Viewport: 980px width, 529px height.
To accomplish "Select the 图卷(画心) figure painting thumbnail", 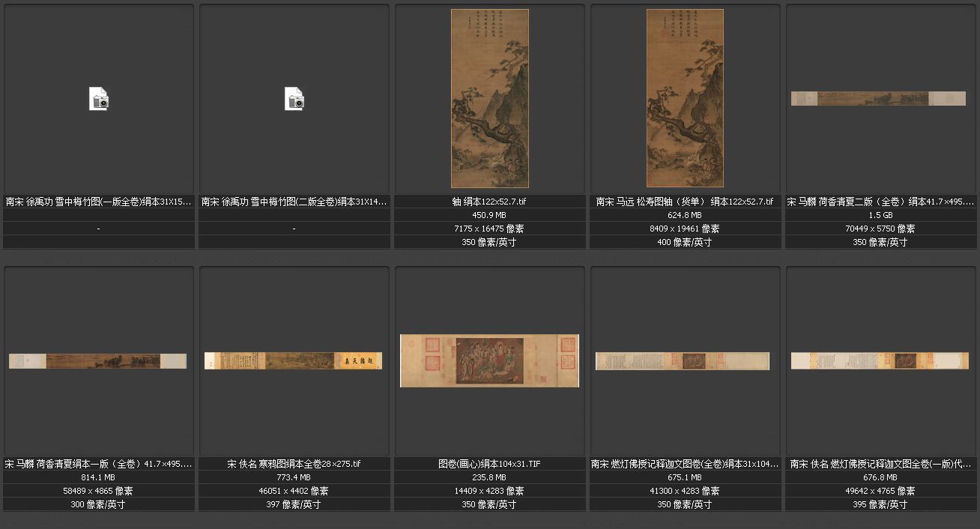I will (489, 360).
